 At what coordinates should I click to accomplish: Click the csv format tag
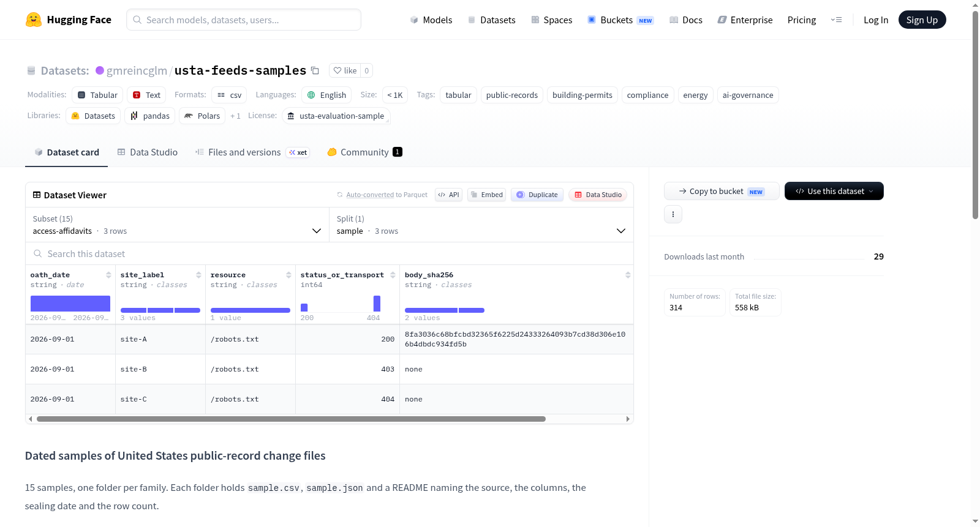click(230, 95)
